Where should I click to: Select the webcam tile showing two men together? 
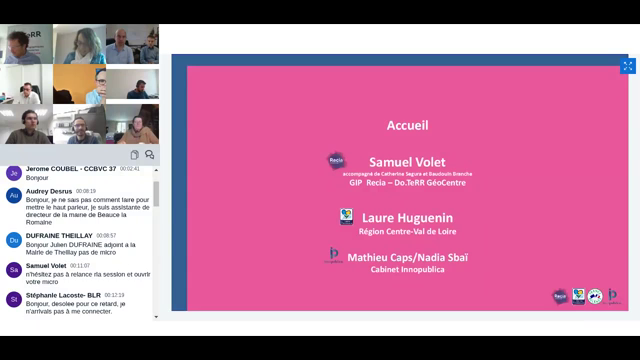point(132,44)
